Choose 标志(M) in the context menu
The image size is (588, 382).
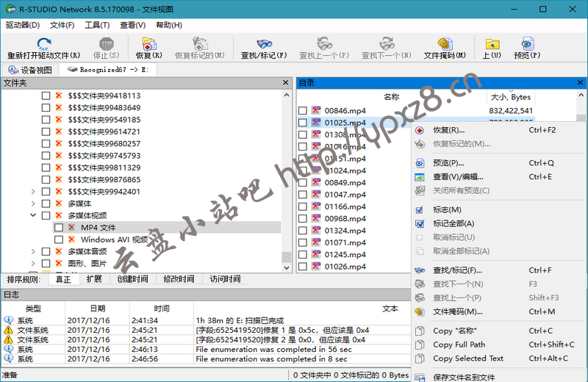pyautogui.click(x=498, y=210)
